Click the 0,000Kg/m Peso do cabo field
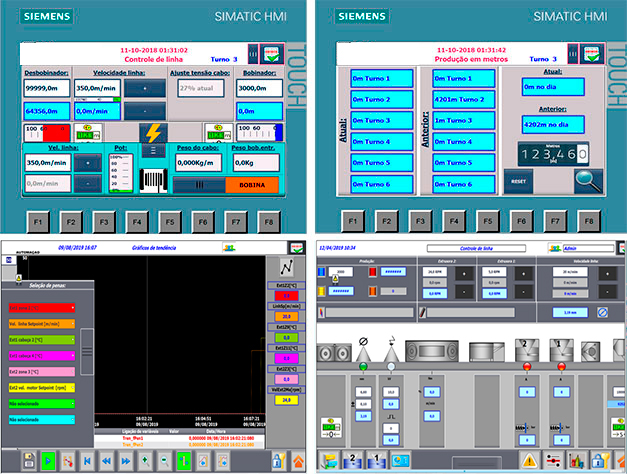627x474 pixels. [198, 163]
